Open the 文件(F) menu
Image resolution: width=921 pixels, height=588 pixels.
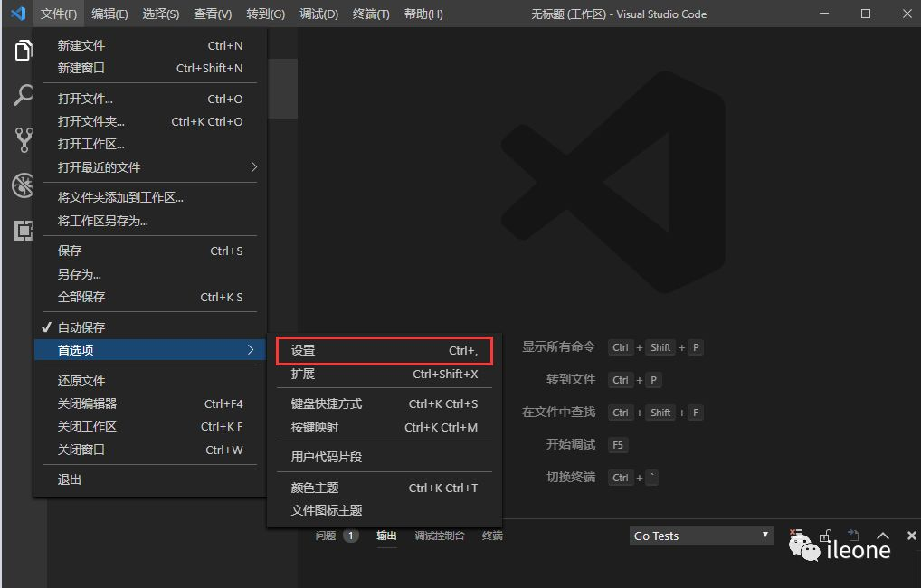click(x=58, y=14)
